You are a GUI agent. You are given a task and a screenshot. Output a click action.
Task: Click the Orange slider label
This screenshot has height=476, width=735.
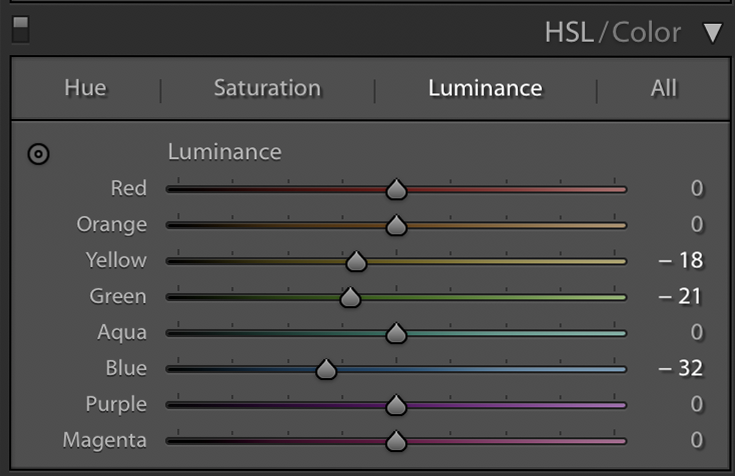point(112,225)
